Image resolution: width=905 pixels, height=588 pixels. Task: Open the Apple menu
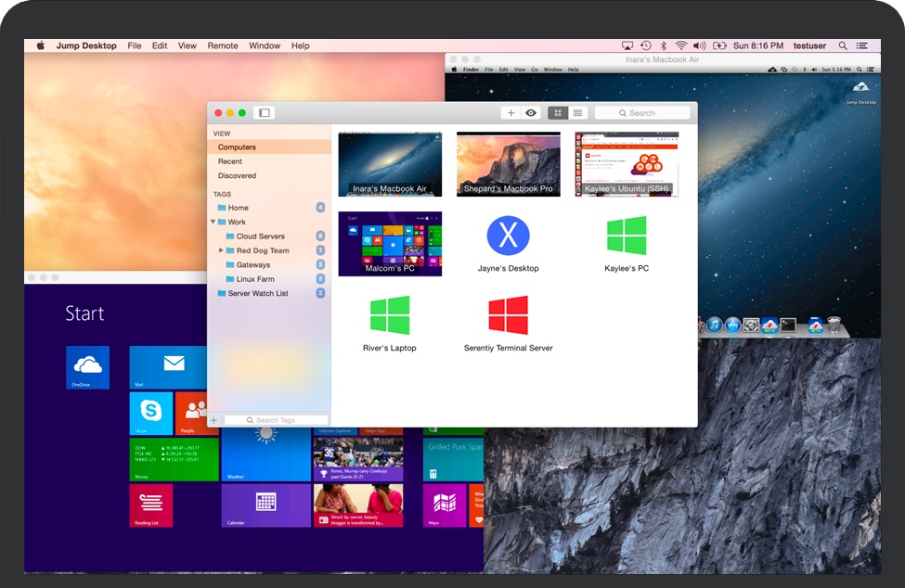pos(41,45)
